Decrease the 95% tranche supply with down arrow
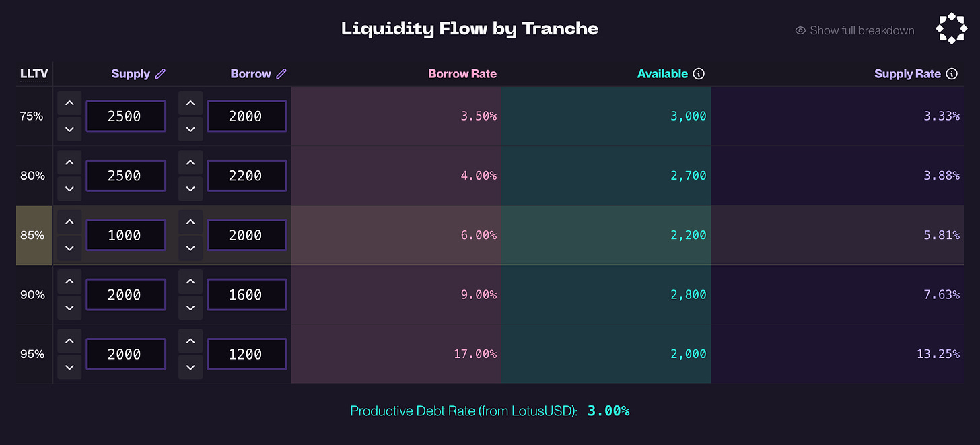The width and height of the screenshot is (980, 445). [x=69, y=367]
